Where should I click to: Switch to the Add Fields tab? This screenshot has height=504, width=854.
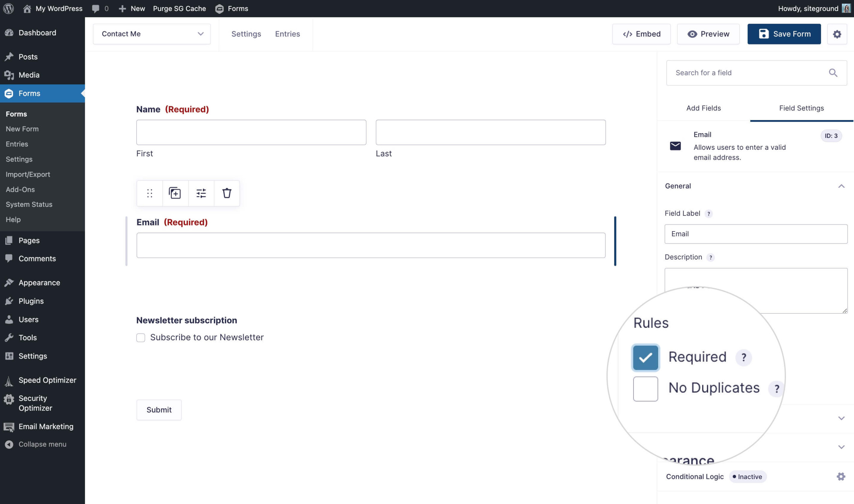pos(704,108)
